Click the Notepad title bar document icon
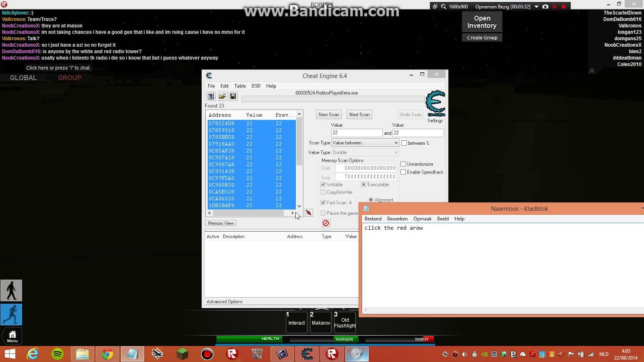This screenshot has height=362, width=644. [366, 209]
